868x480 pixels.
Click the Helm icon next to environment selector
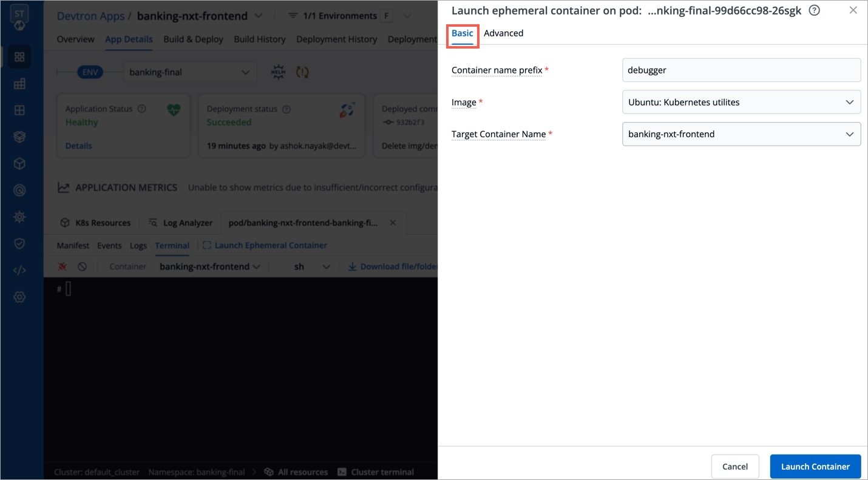tap(279, 72)
